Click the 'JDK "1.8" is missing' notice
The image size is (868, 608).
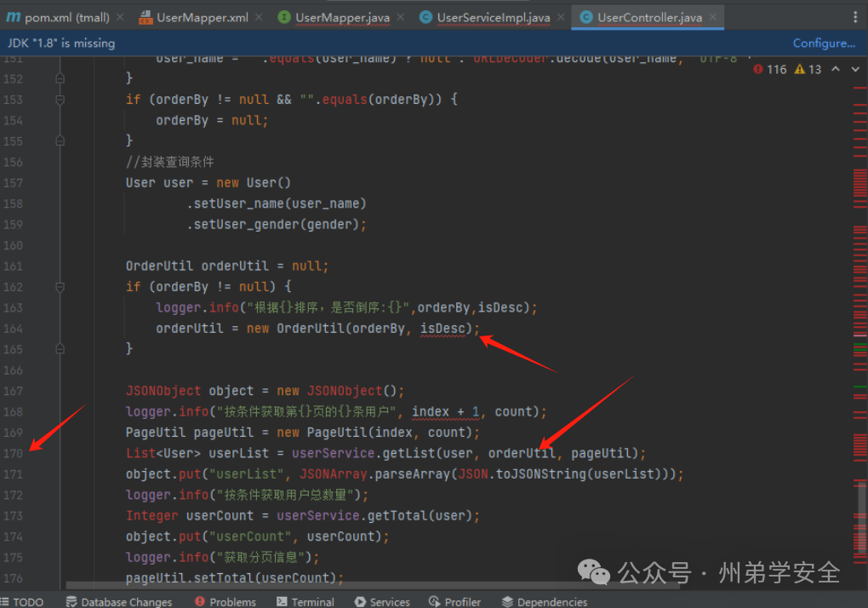61,43
